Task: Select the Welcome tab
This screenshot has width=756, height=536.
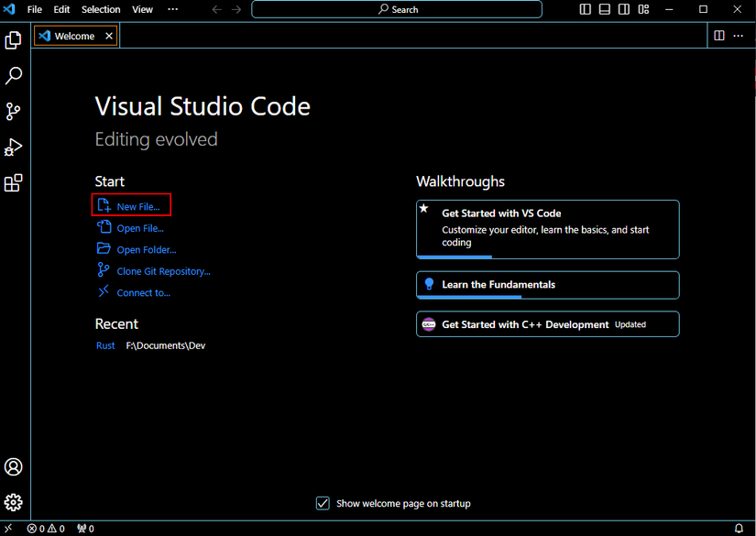Action: point(76,36)
